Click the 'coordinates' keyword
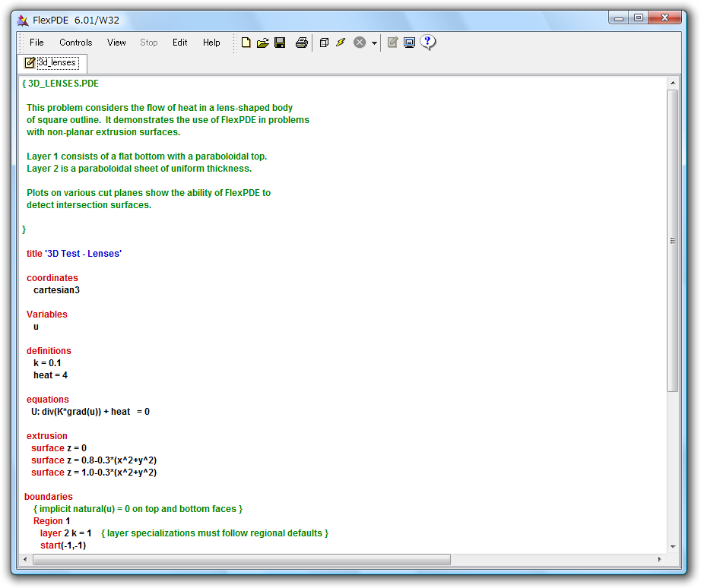The width and height of the screenshot is (701, 588). coord(52,278)
